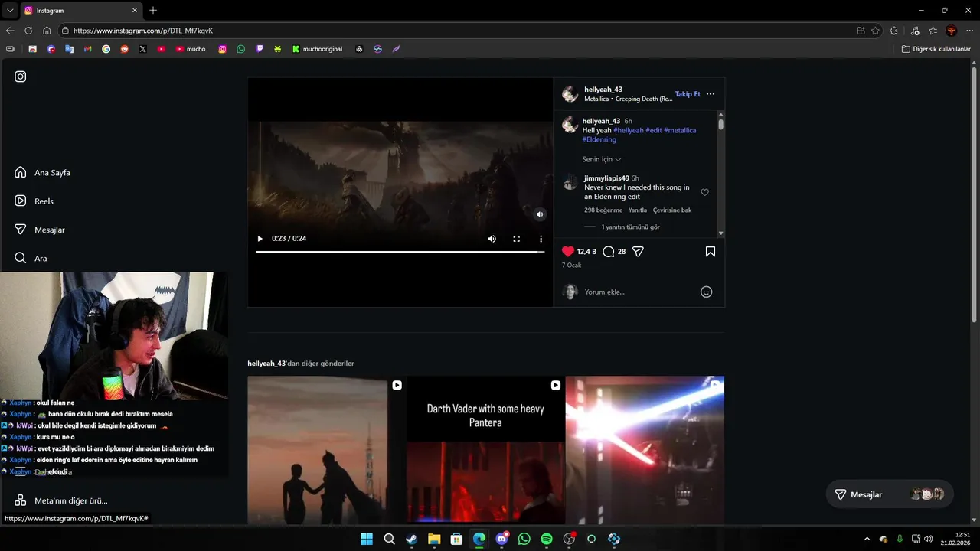
Task: Open browser settings and more menu
Action: (x=970, y=31)
